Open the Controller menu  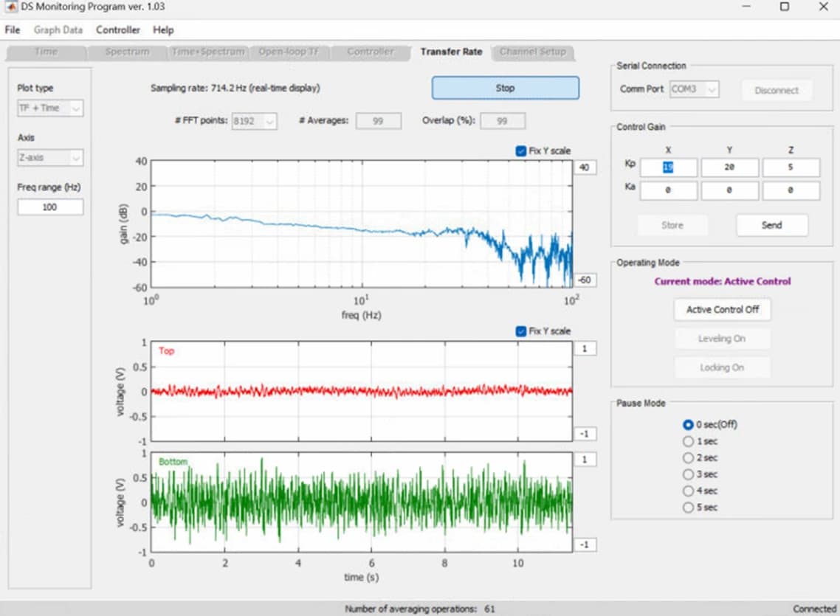(x=118, y=30)
